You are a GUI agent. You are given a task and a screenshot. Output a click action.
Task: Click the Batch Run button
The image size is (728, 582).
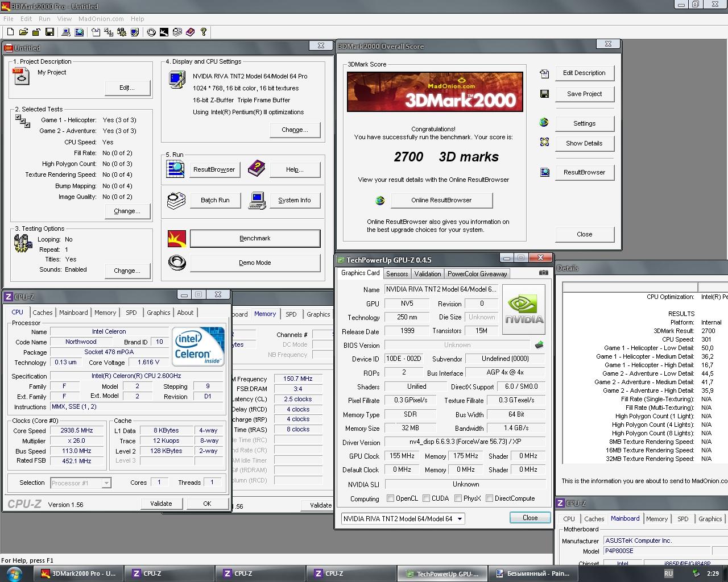(215, 200)
